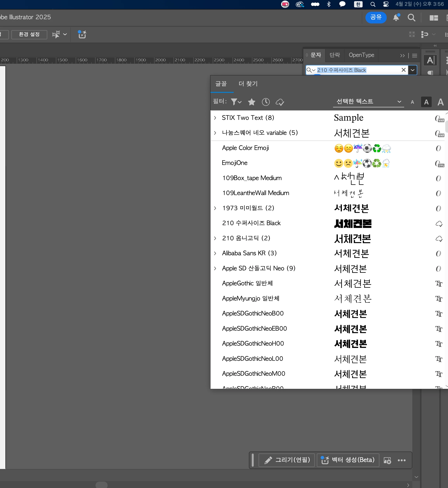The height and width of the screenshot is (488, 448).
Task: Click the 환경 설정 button
Action: (29, 34)
